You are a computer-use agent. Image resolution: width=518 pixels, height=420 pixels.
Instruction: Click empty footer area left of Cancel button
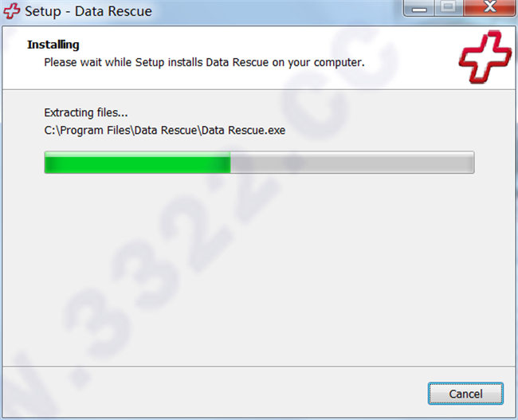click(214, 393)
